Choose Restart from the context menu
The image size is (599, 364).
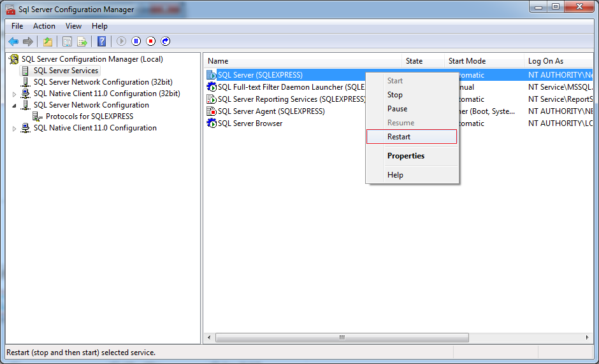[x=412, y=137]
